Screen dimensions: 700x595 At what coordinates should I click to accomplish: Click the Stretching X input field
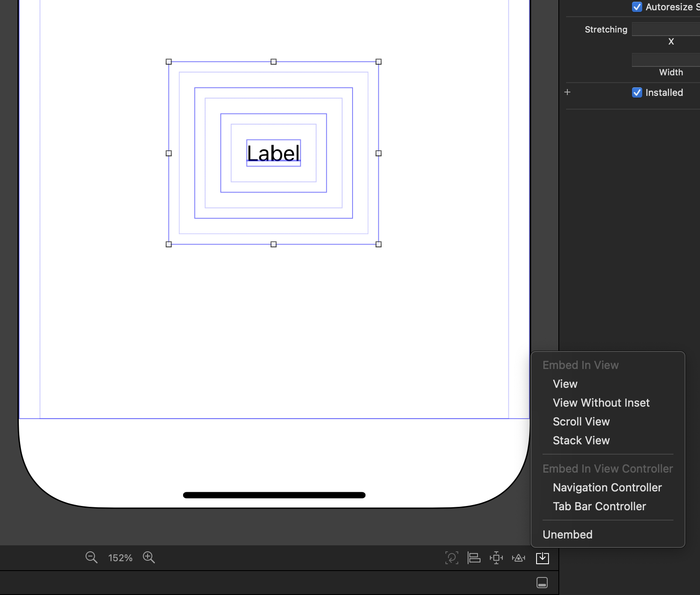pos(666,29)
